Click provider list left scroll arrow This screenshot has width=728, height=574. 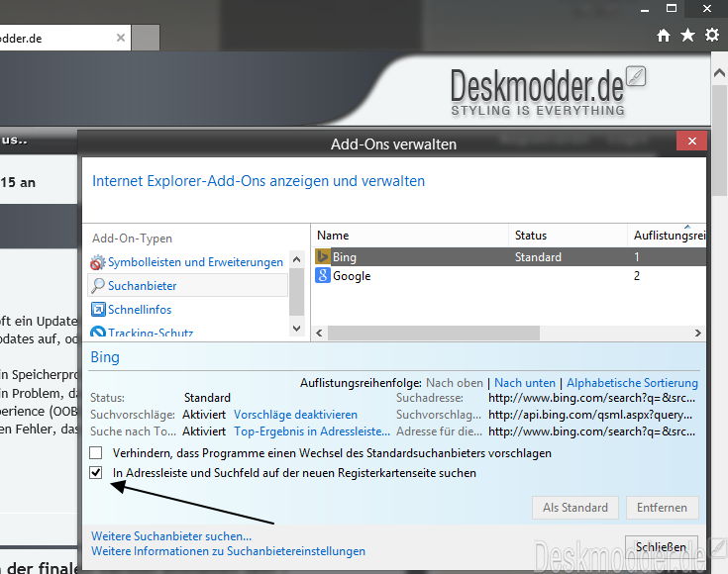pyautogui.click(x=319, y=333)
